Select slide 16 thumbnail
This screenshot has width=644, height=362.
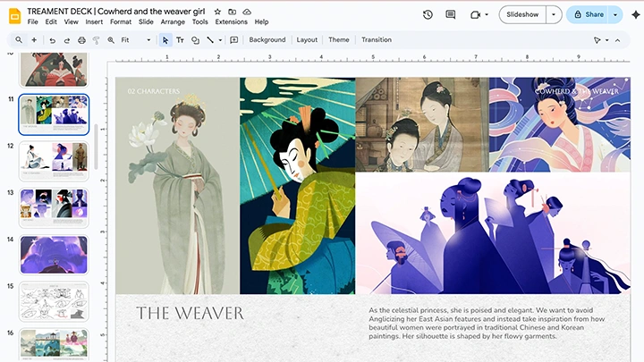click(54, 345)
